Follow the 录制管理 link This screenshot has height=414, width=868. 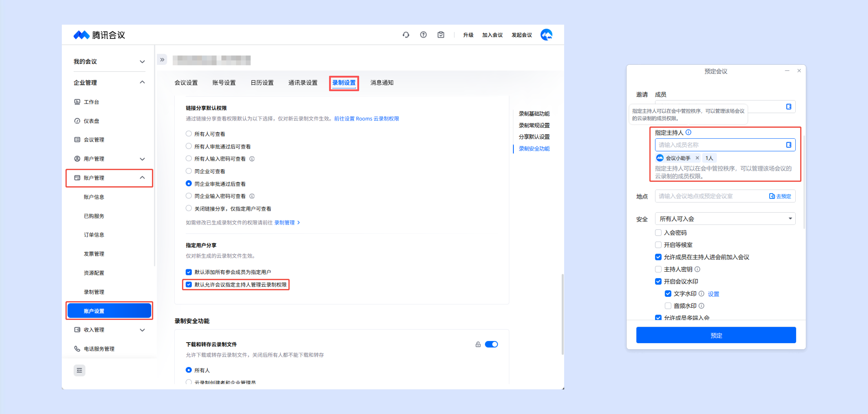tap(287, 222)
